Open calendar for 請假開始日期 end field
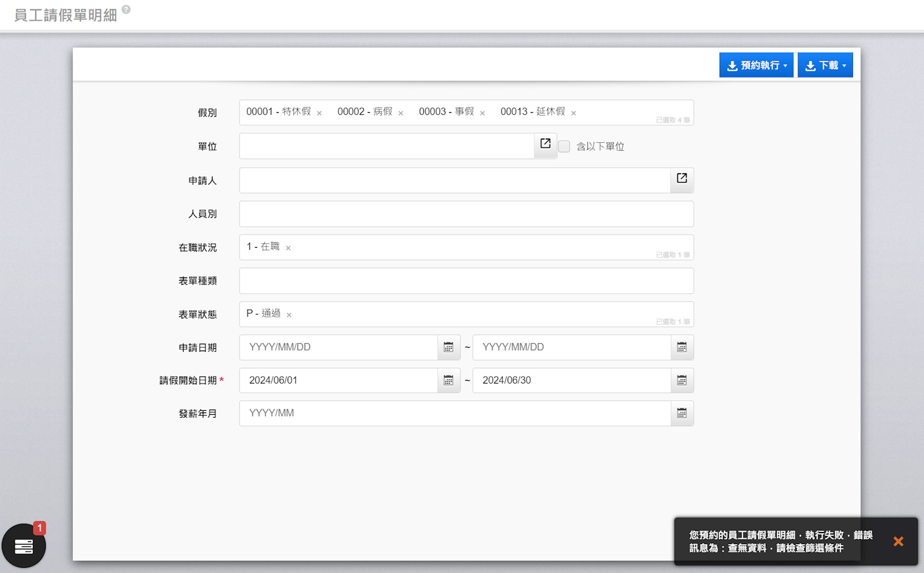The image size is (924, 573). coord(681,381)
